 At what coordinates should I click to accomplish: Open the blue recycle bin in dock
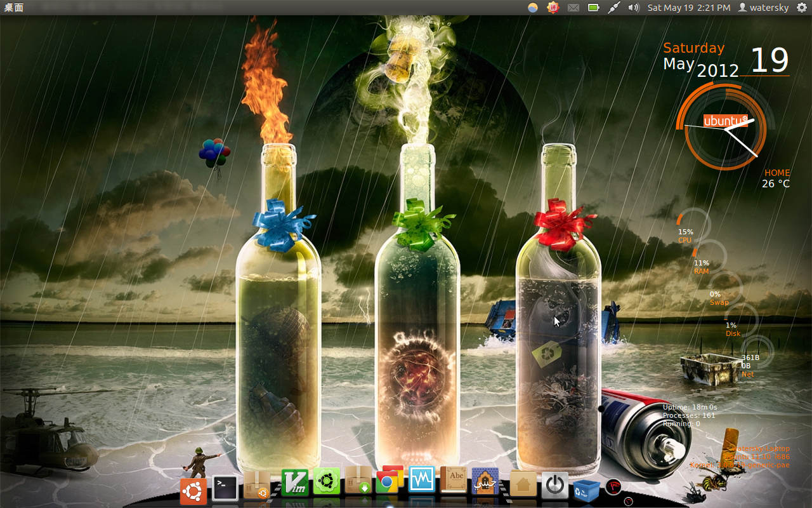coord(586,490)
